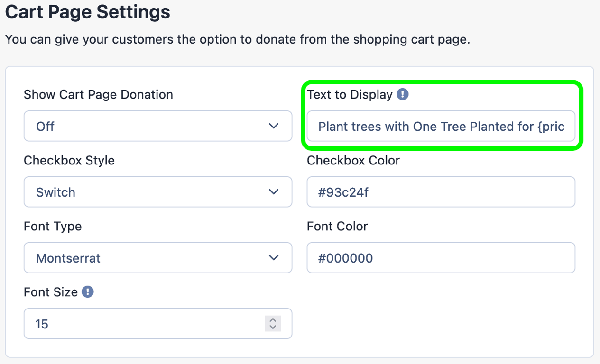This screenshot has width=600, height=364.
Task: Click the Text to Display input field
Action: point(441,126)
